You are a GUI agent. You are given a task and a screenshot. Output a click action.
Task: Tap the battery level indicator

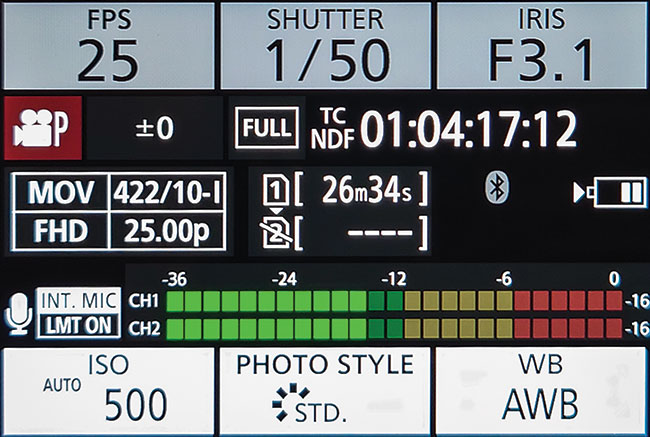[x=610, y=192]
